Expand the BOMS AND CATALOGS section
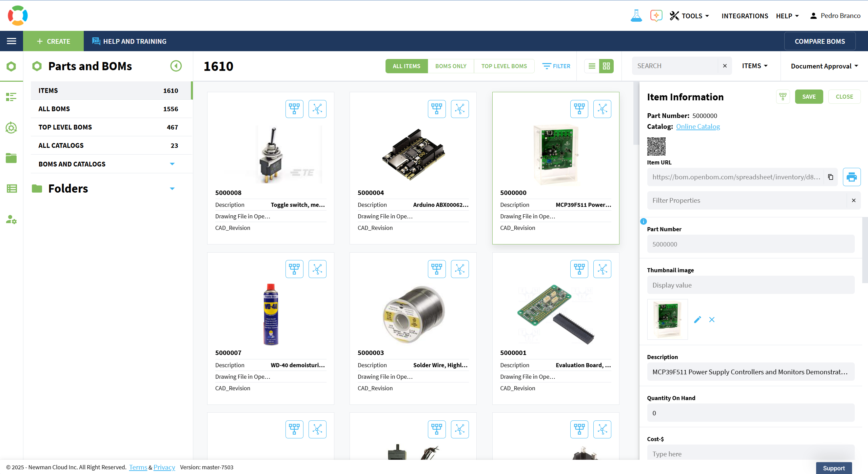Screen dimensions: 868x474 pyautogui.click(x=172, y=164)
